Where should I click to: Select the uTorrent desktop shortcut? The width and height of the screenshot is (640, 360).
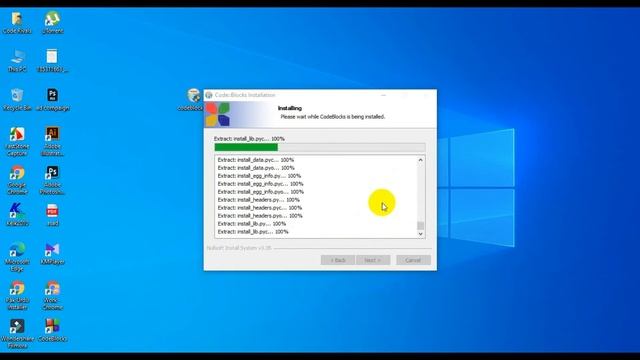click(x=52, y=22)
